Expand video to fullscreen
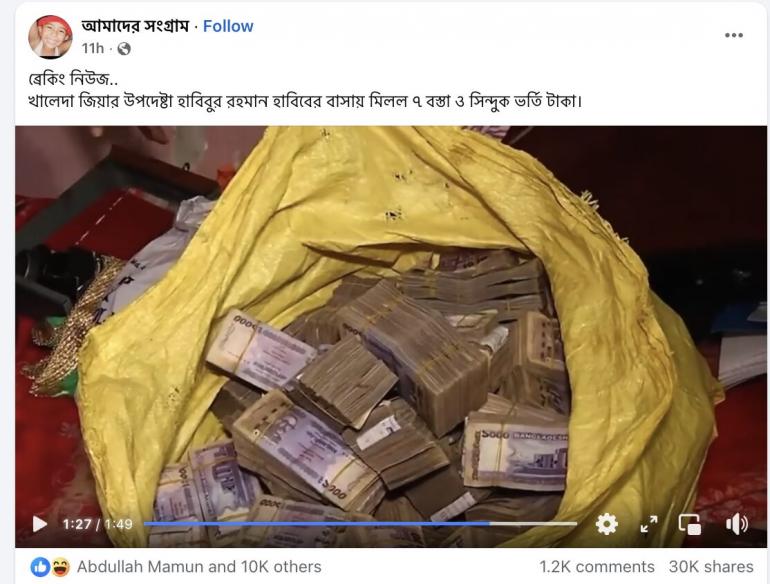Viewport: 770px width, 584px height. tap(649, 524)
